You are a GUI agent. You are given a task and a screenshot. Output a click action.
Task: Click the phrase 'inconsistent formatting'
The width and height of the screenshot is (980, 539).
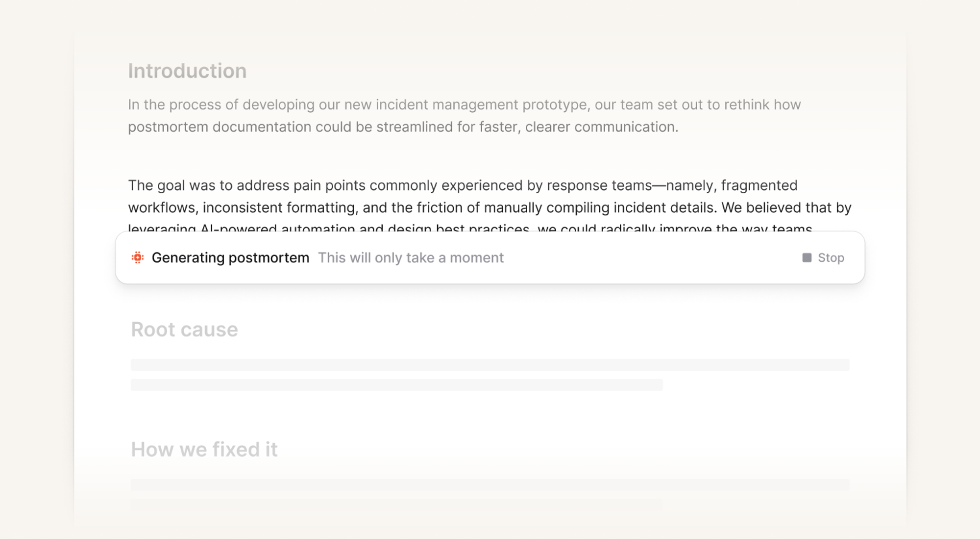(x=280, y=207)
